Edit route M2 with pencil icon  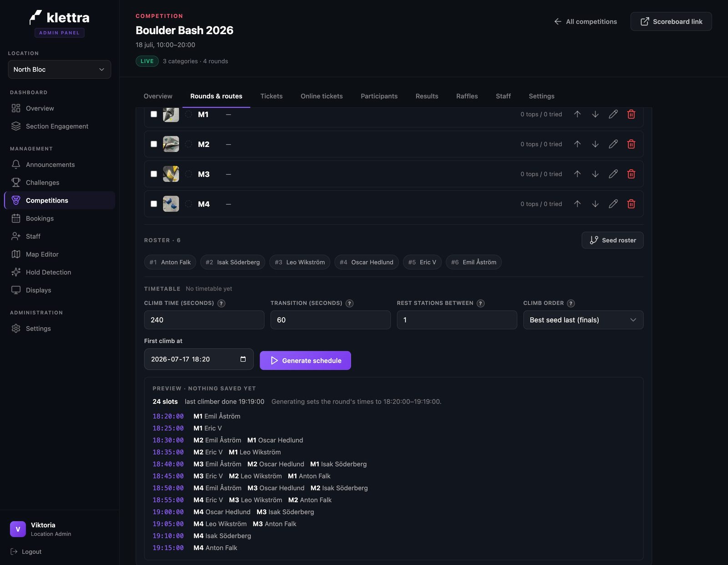[613, 144]
